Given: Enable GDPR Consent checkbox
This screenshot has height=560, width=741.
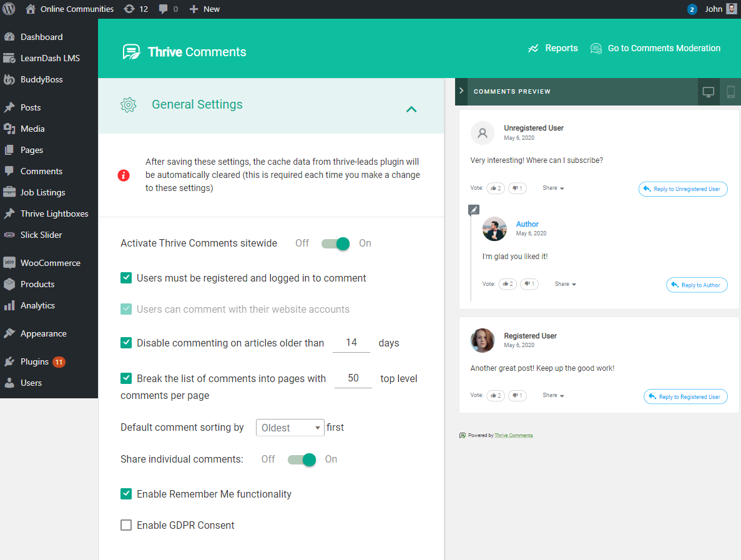Looking at the screenshot, I should tap(126, 525).
